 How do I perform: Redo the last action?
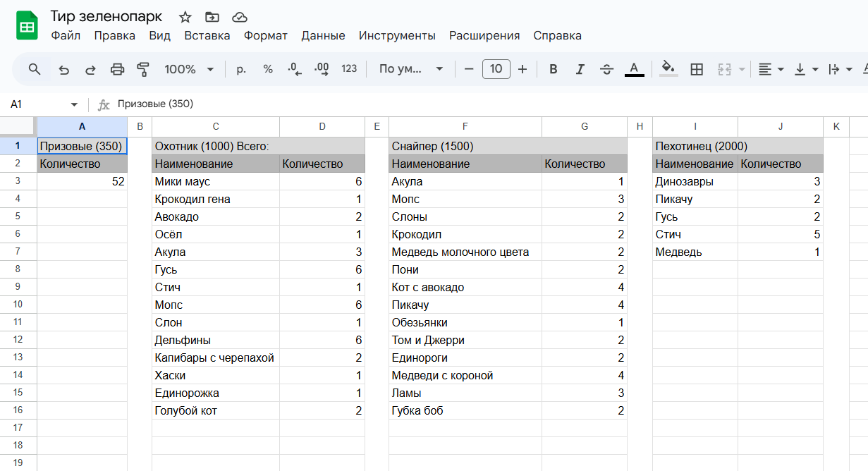(x=90, y=69)
